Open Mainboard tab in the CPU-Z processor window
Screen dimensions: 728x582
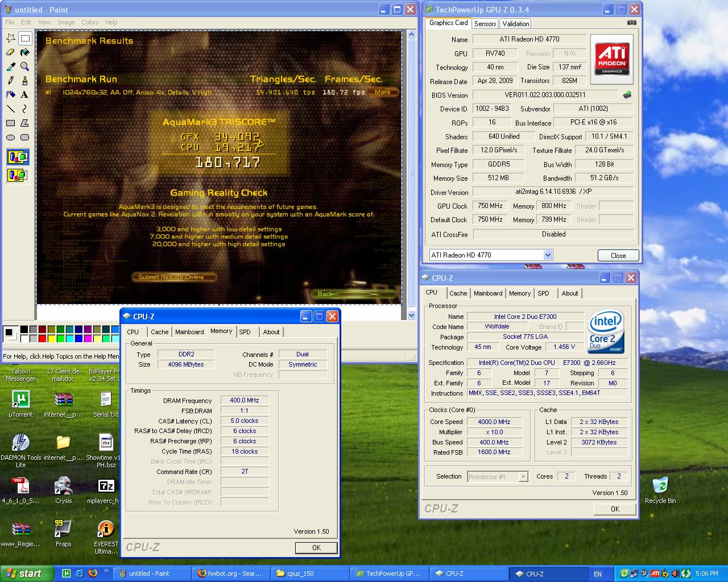(x=488, y=293)
